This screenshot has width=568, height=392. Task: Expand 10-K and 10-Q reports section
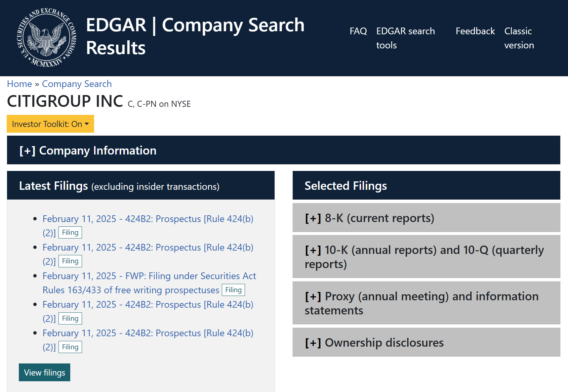[426, 257]
